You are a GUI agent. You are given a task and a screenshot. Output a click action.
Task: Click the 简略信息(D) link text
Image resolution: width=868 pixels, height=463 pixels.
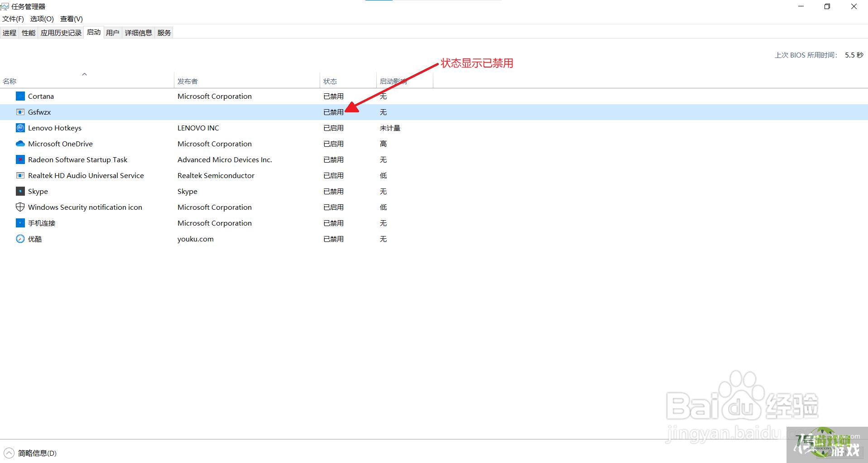pyautogui.click(x=37, y=453)
